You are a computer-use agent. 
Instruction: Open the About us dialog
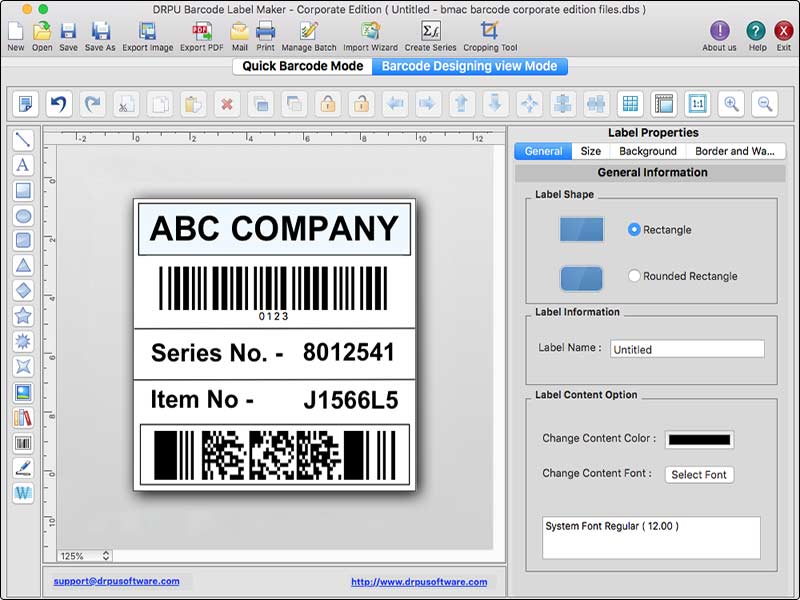coord(719,31)
